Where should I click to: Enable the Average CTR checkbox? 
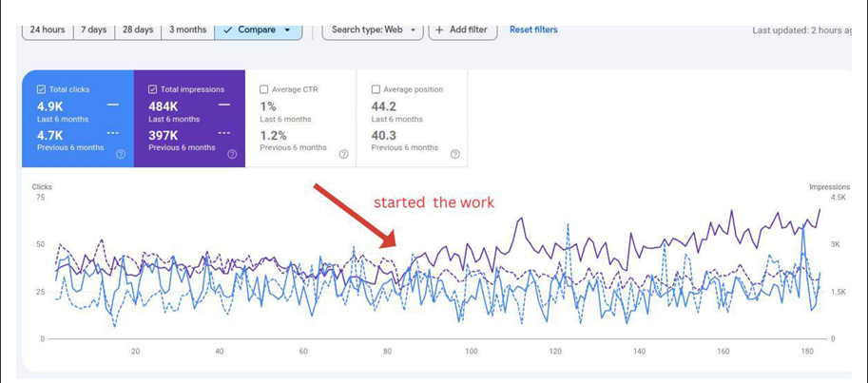(264, 89)
